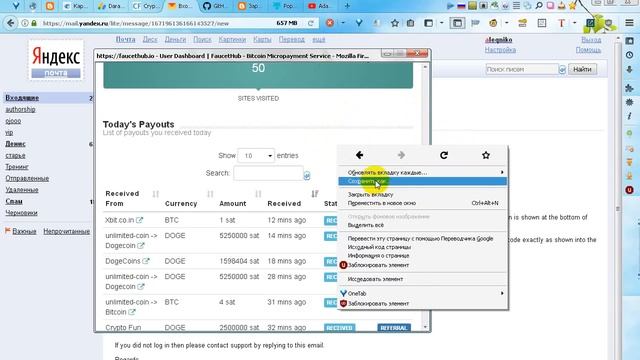
Task: Open the "Спам" mail folder
Action: (x=14, y=201)
